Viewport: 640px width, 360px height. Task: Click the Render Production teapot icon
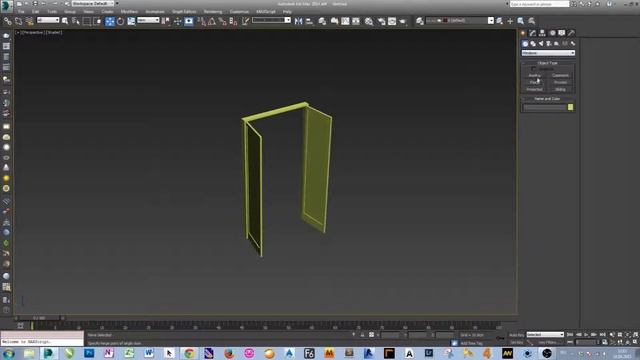tap(402, 21)
